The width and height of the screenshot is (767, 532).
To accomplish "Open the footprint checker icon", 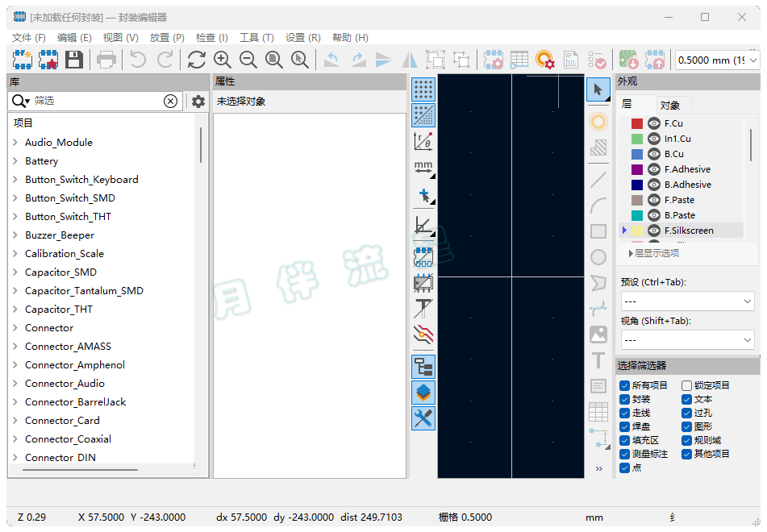I will [597, 60].
